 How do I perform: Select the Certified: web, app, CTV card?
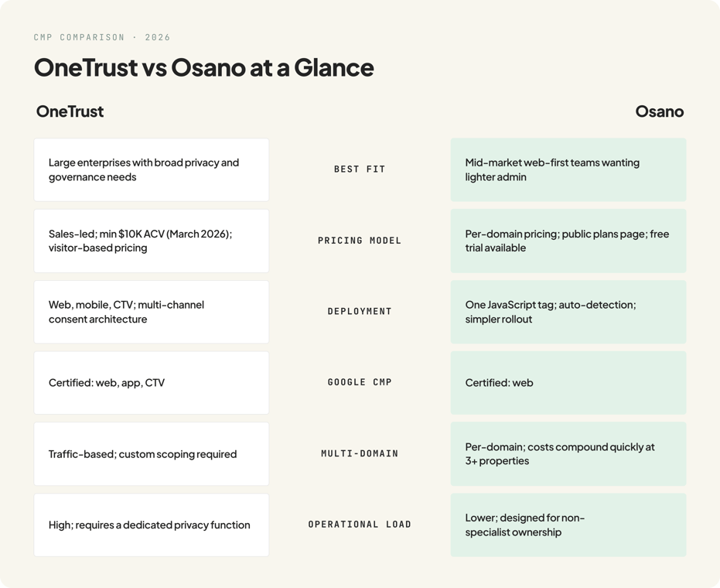click(x=152, y=383)
